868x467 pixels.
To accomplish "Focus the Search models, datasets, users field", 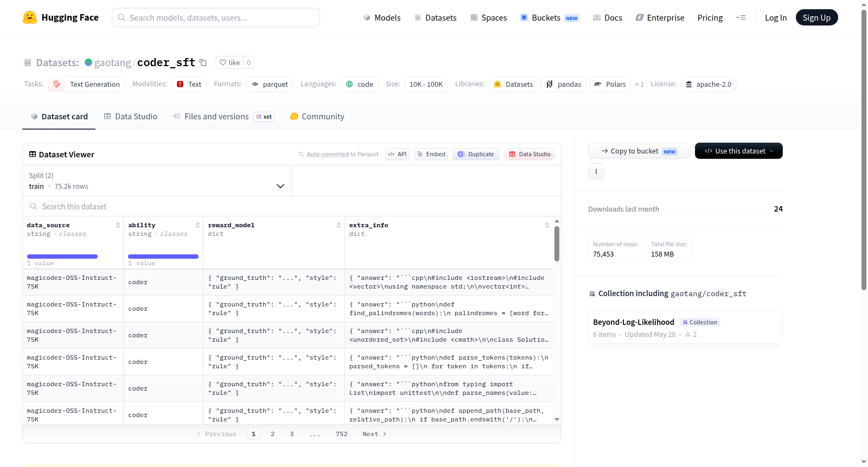I will 216,17.
